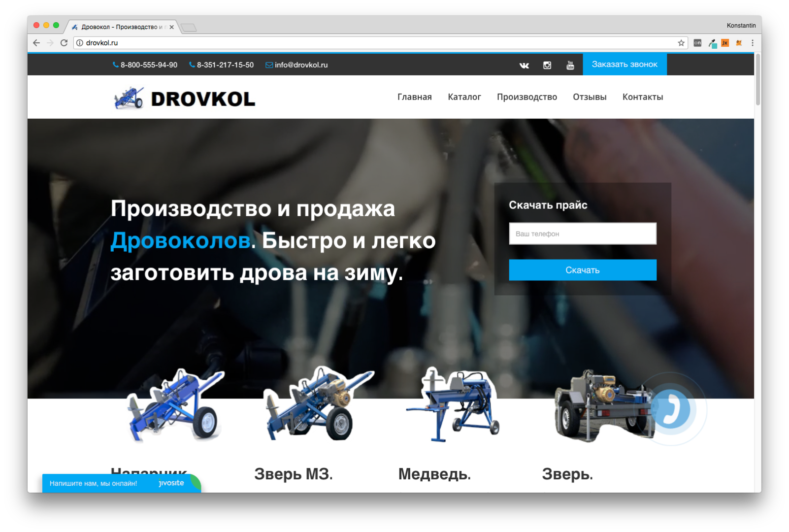This screenshot has width=789, height=532.
Task: Click the orange JX extension icon
Action: pos(724,43)
